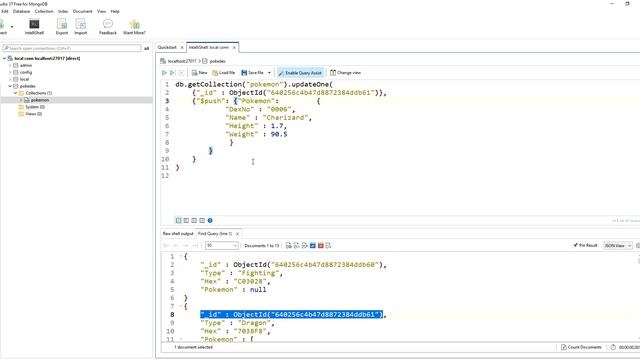Image resolution: width=640 pixels, height=360 pixels.
Task: Click localhost:27017 in the breadcrumb
Action: point(182,61)
